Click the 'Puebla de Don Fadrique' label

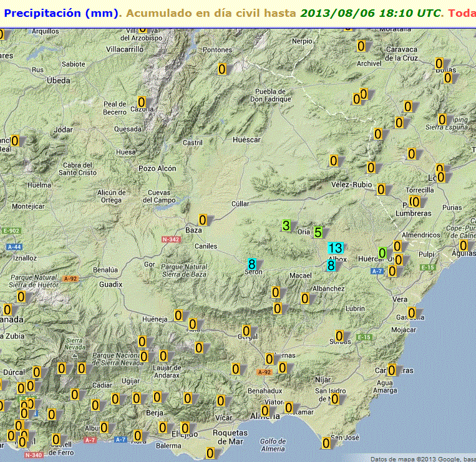271,95
